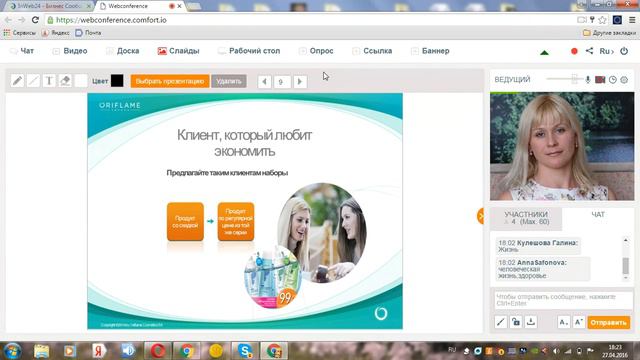Click the power logout icon
The height and width of the screenshot is (360, 640).
tap(624, 51)
